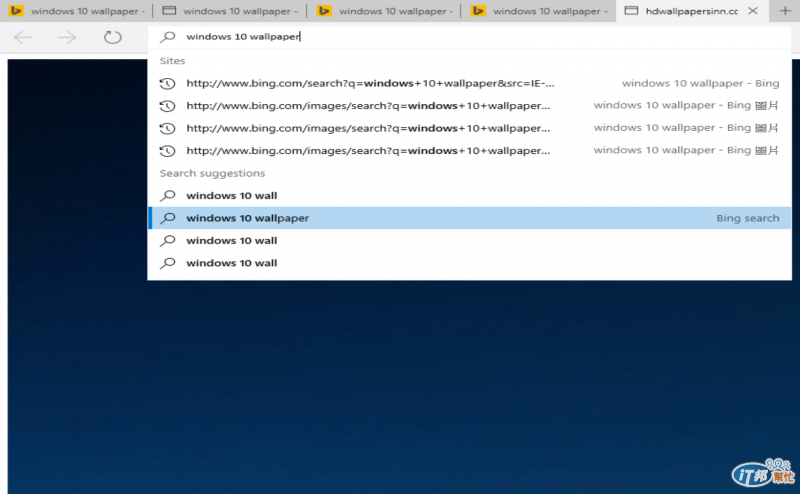Go back using the back arrow

click(x=23, y=37)
